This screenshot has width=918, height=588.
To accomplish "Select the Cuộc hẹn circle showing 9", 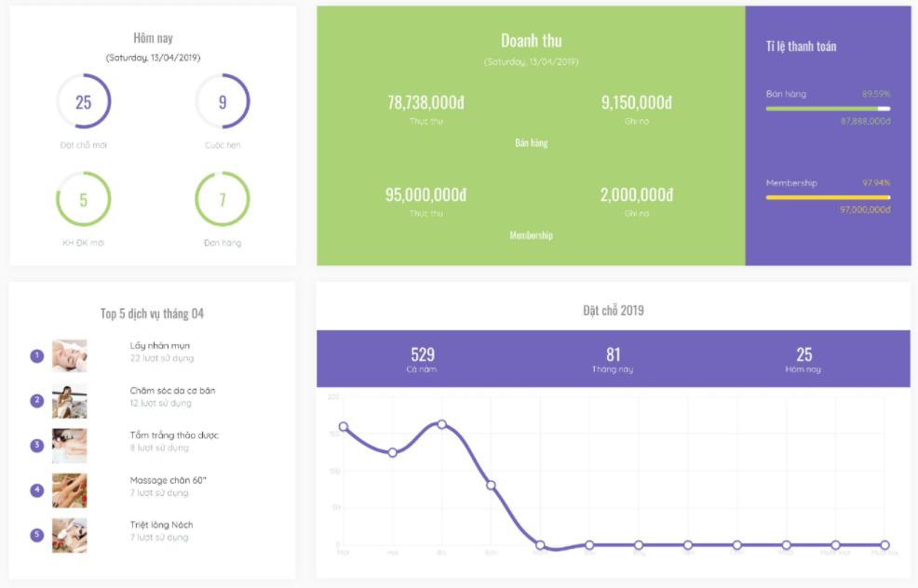I will [223, 101].
